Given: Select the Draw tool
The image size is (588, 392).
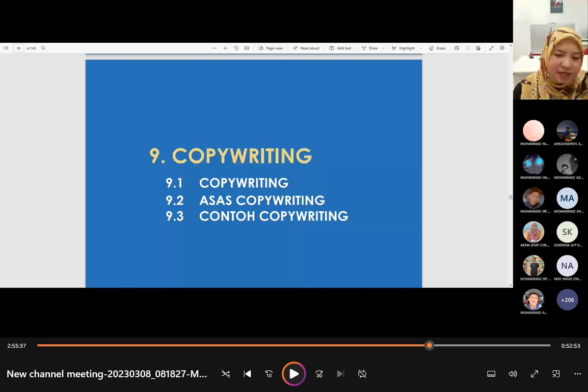Looking at the screenshot, I should [x=370, y=48].
